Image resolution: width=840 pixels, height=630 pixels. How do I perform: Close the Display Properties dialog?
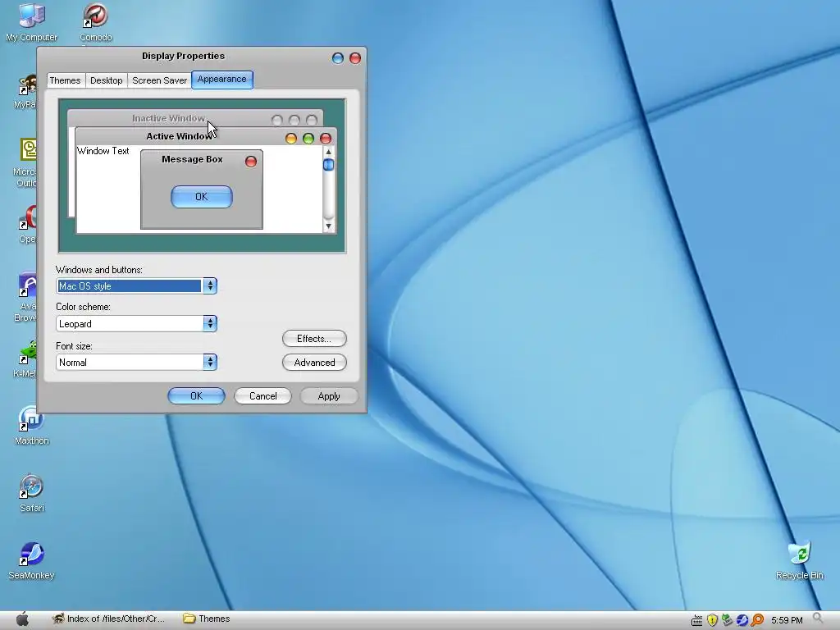354,58
